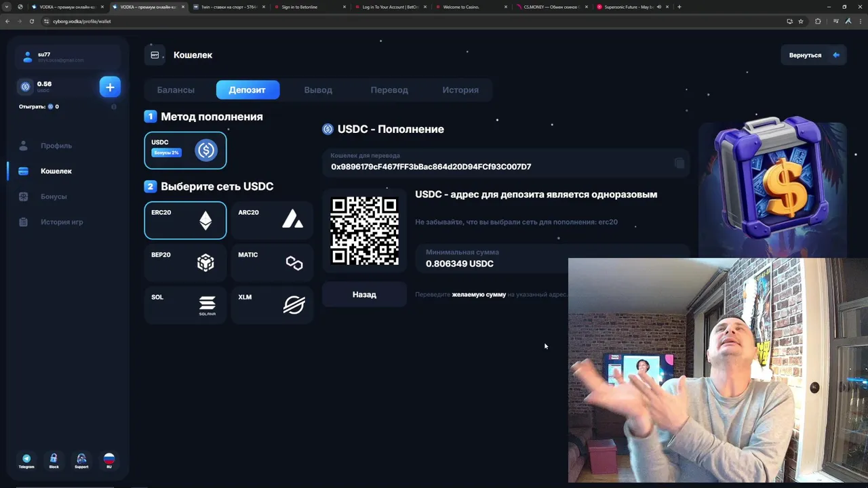Open Support headset icon

[x=81, y=461]
